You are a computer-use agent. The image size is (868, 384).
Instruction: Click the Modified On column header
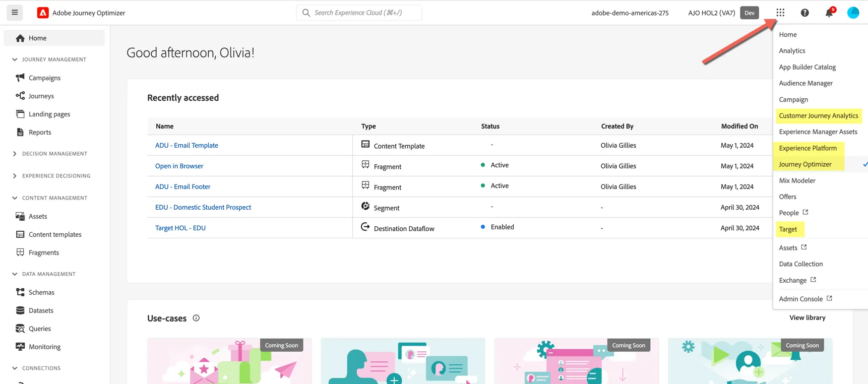(739, 126)
